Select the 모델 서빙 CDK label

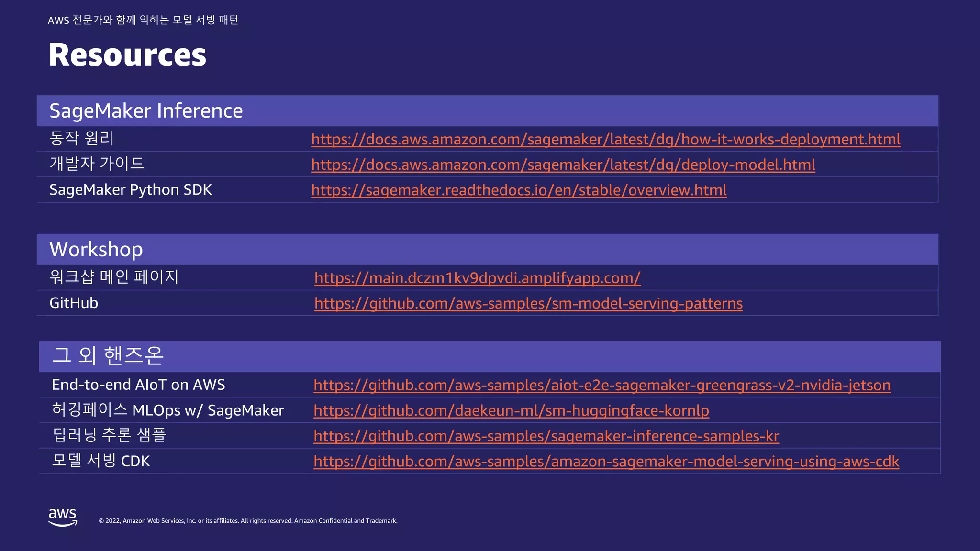tap(100, 461)
